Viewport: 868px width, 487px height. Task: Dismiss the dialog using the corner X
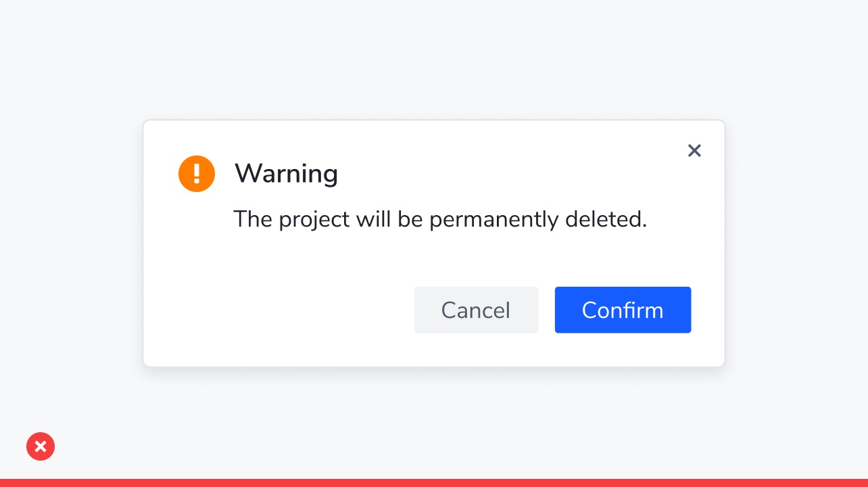click(694, 151)
